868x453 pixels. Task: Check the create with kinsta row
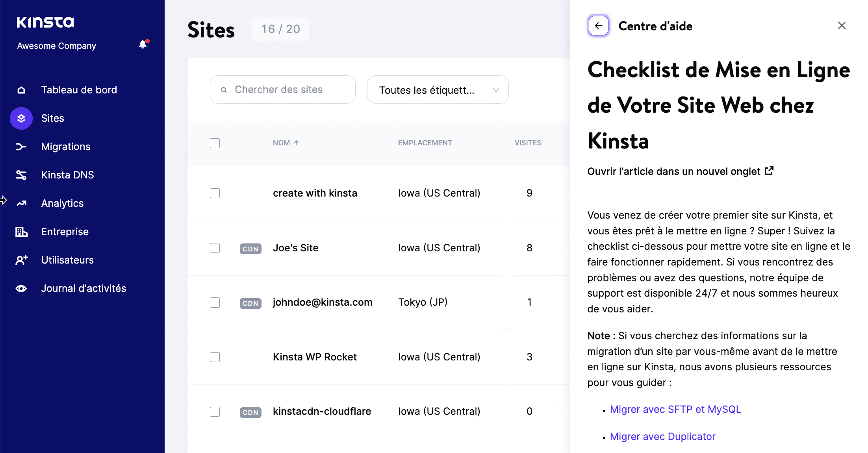(x=215, y=193)
